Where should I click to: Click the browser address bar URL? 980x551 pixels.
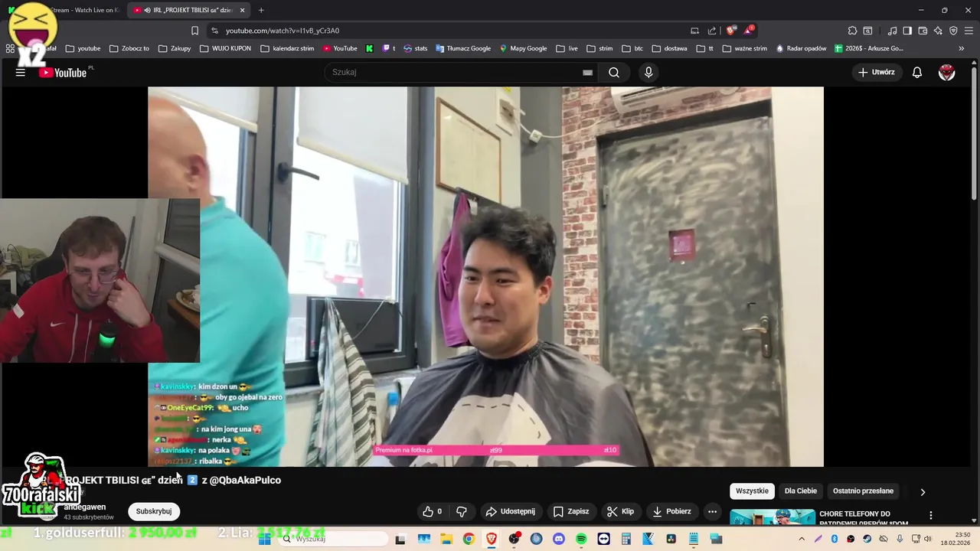pos(283,31)
